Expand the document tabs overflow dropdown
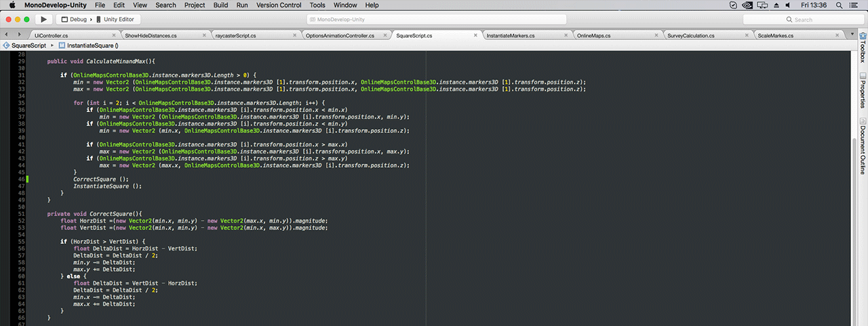868x326 pixels. (852, 35)
